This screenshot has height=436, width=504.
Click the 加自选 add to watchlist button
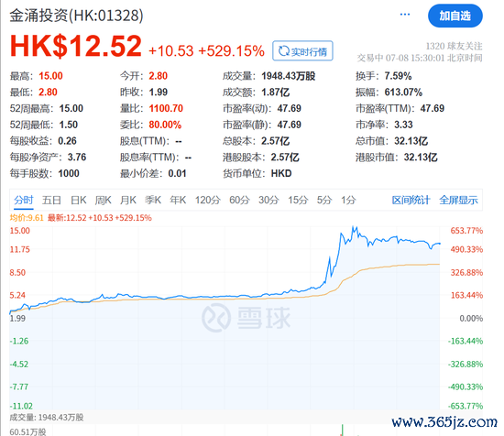455,16
